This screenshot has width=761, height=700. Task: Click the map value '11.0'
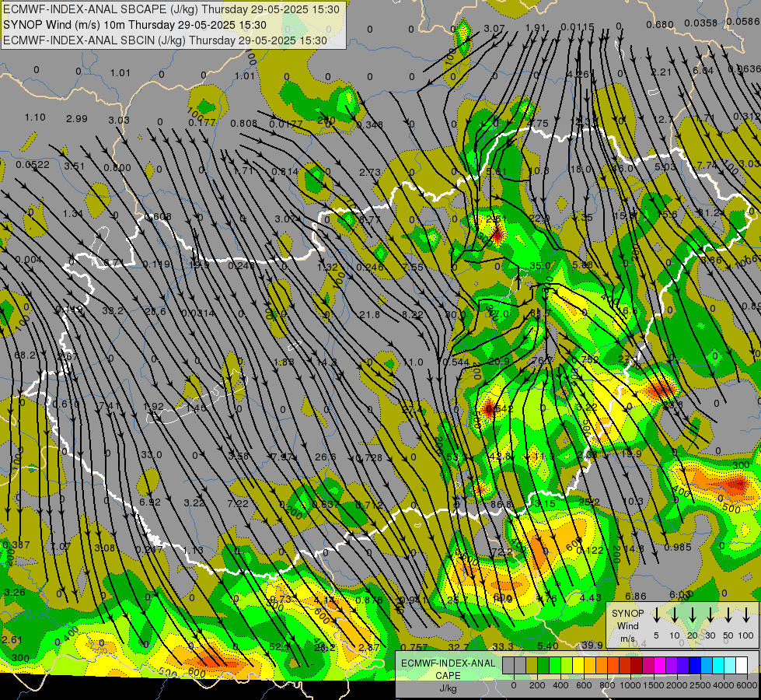click(413, 362)
